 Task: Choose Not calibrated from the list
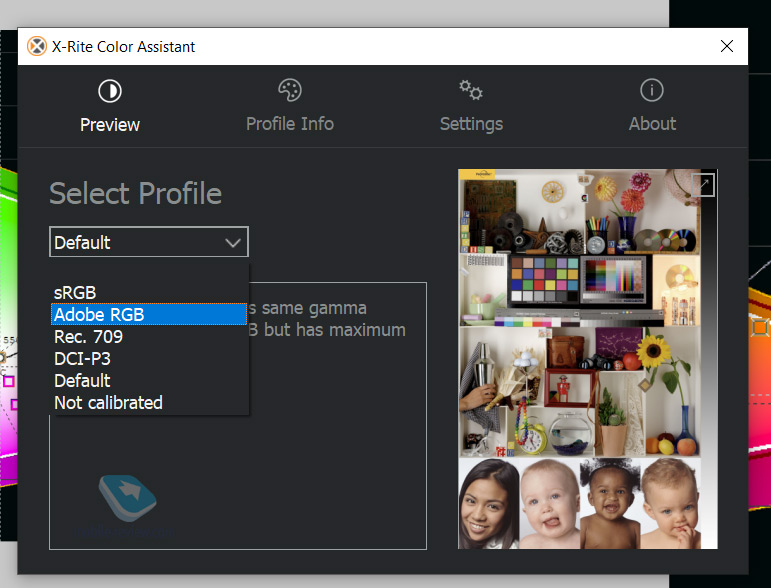[x=149, y=403]
